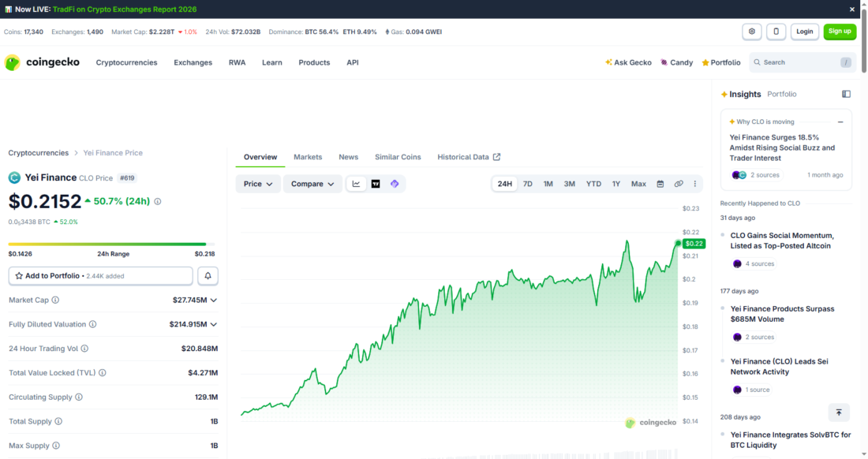
Task: Click Add to Portfolio button
Action: pyautogui.click(x=101, y=276)
